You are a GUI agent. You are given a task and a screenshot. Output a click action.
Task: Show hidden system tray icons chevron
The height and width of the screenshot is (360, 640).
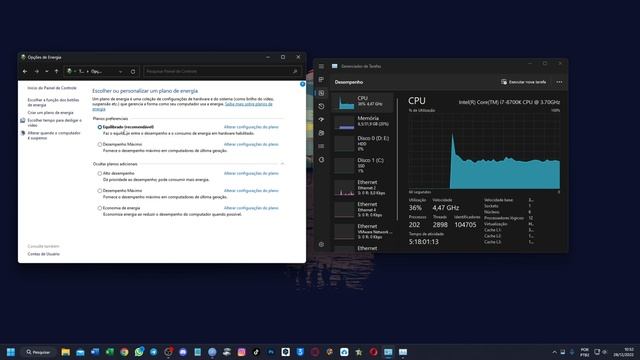pos(554,352)
